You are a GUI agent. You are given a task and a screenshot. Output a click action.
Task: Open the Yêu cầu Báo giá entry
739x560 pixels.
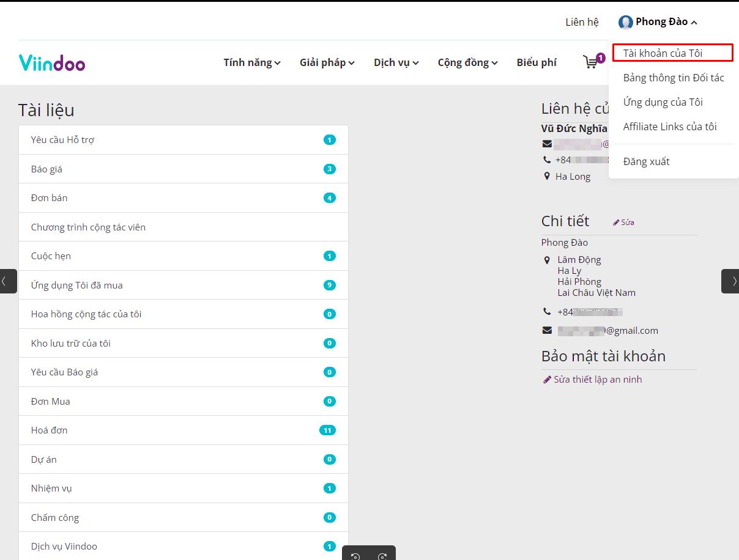184,372
